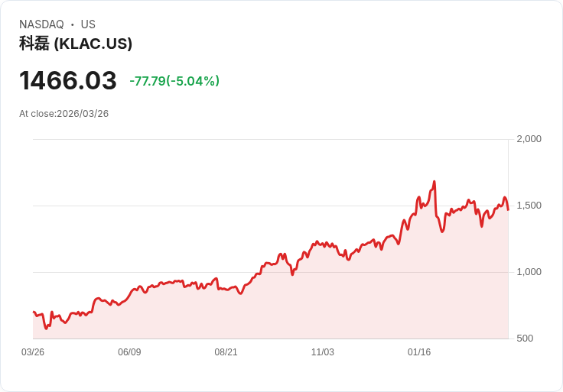This screenshot has width=563, height=392.
Task: Click the NASDAQ exchange label
Action: [41, 24]
